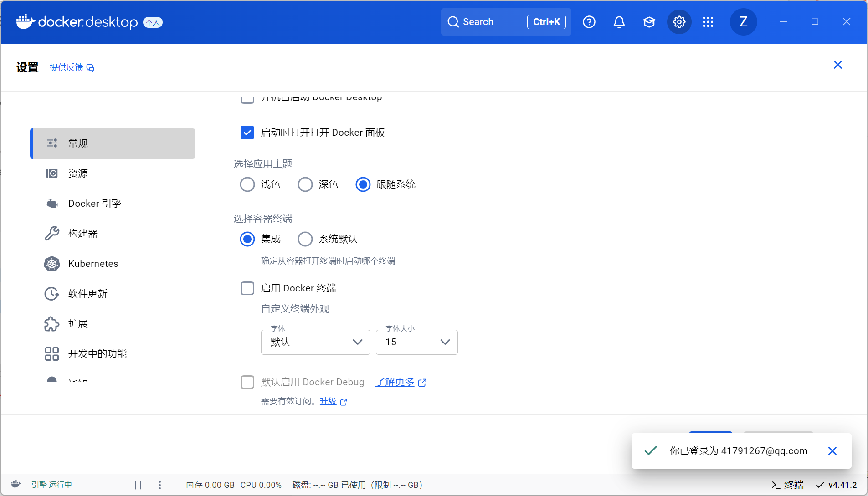
Task: Click the whale icon in status bar
Action: [16, 484]
